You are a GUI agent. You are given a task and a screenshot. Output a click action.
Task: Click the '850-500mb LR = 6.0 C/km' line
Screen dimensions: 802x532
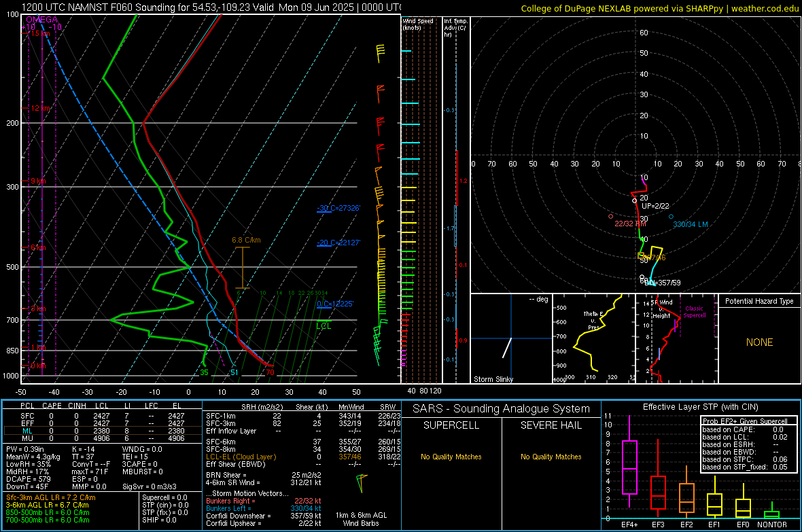tap(48, 512)
